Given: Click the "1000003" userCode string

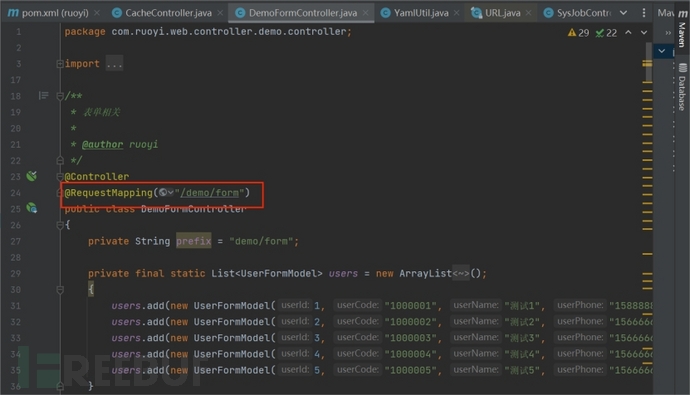Looking at the screenshot, I should point(411,338).
